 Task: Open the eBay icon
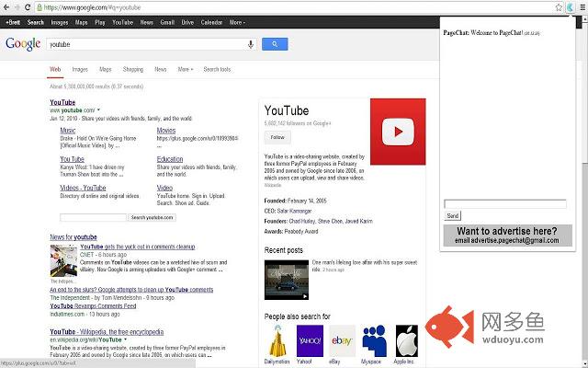point(342,341)
